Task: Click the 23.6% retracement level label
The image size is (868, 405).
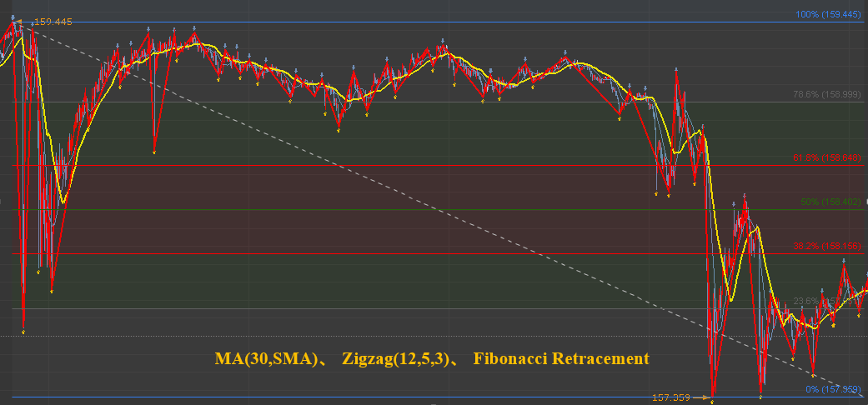Action: [827, 301]
